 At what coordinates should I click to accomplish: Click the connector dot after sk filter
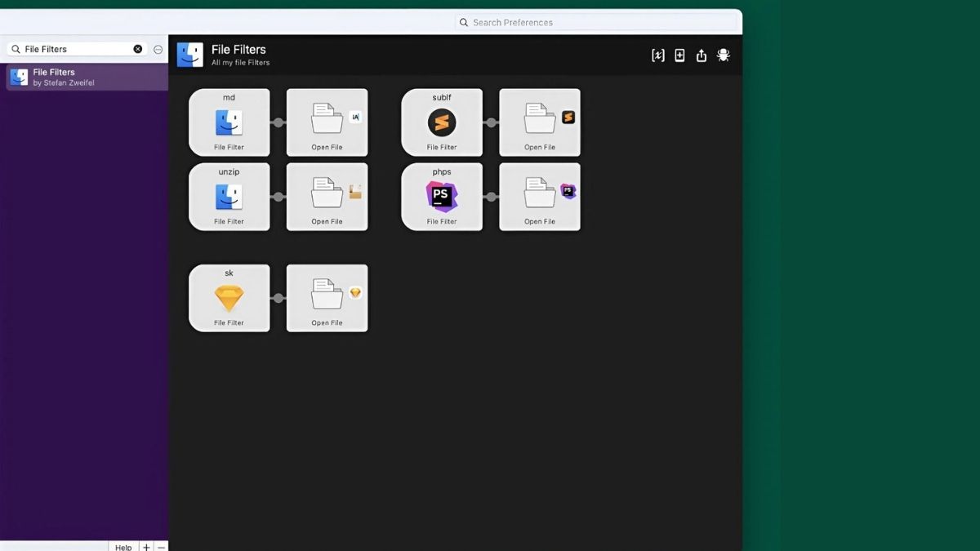pos(278,298)
